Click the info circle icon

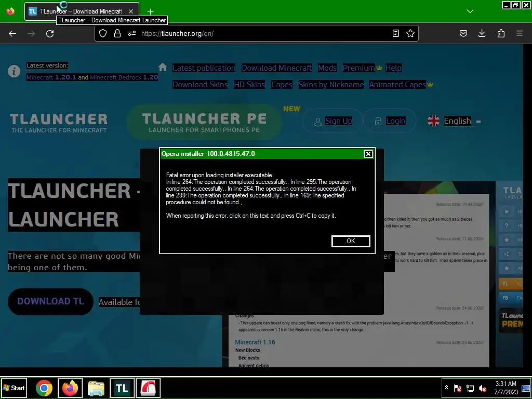(x=14, y=71)
